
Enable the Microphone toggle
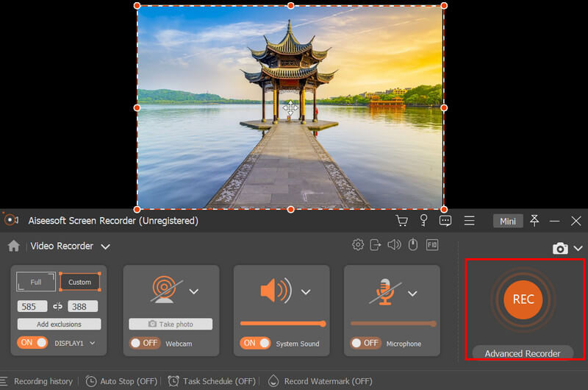click(365, 343)
